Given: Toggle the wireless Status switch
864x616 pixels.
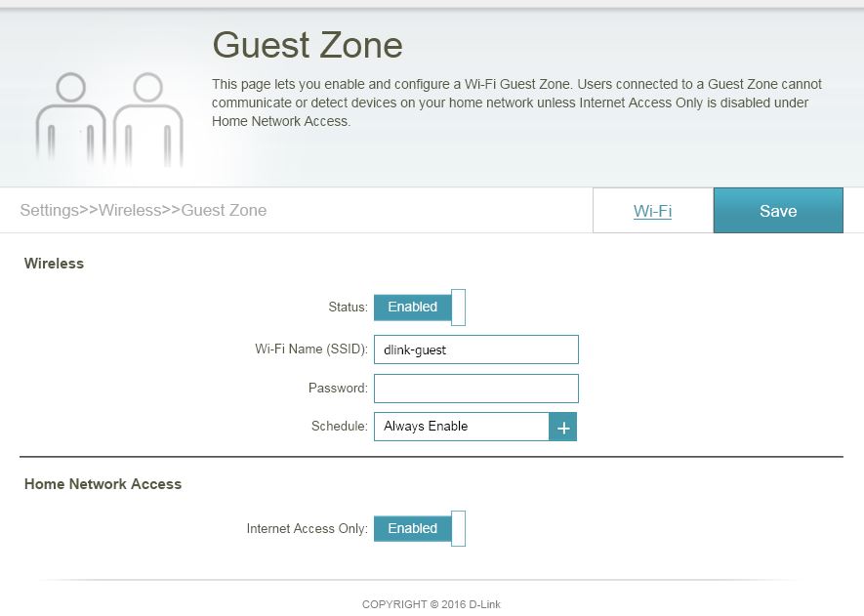Looking at the screenshot, I should pos(420,307).
